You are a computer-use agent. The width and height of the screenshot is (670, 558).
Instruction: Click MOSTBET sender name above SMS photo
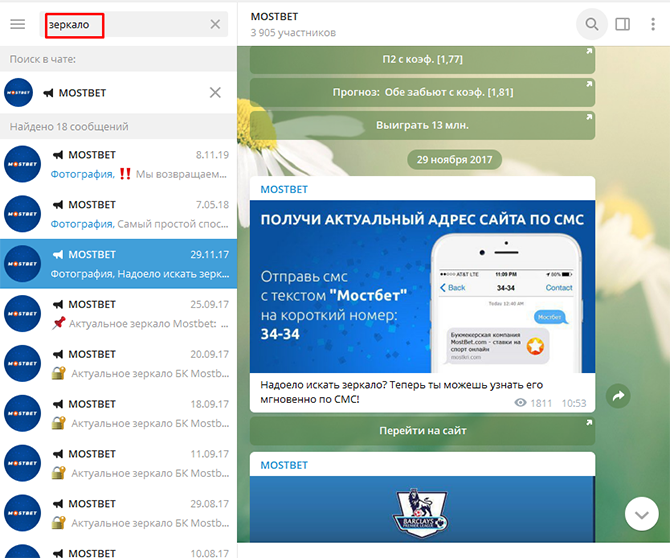tap(284, 189)
